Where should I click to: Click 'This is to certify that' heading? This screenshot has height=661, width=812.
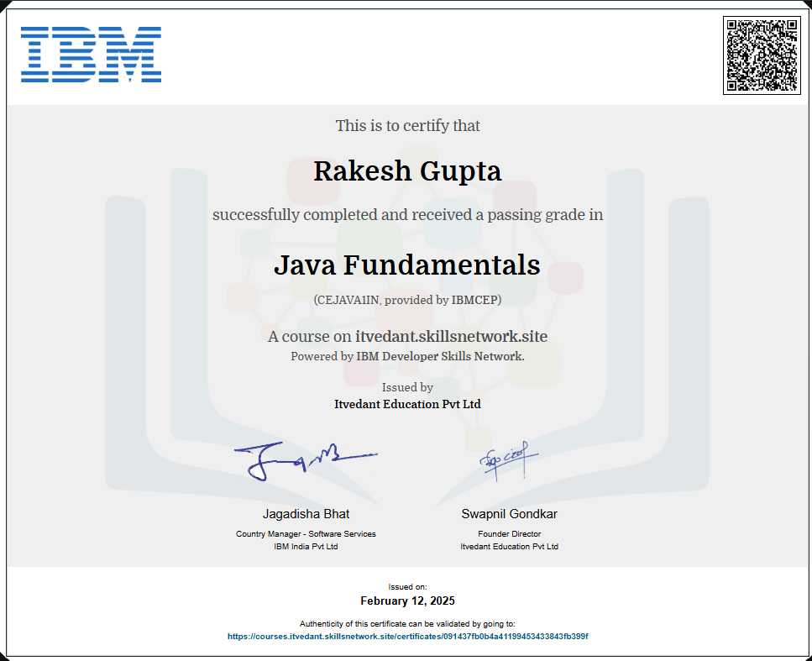coord(407,125)
